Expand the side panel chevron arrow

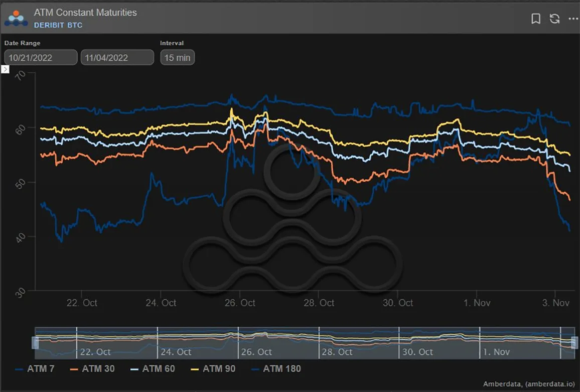(5, 69)
